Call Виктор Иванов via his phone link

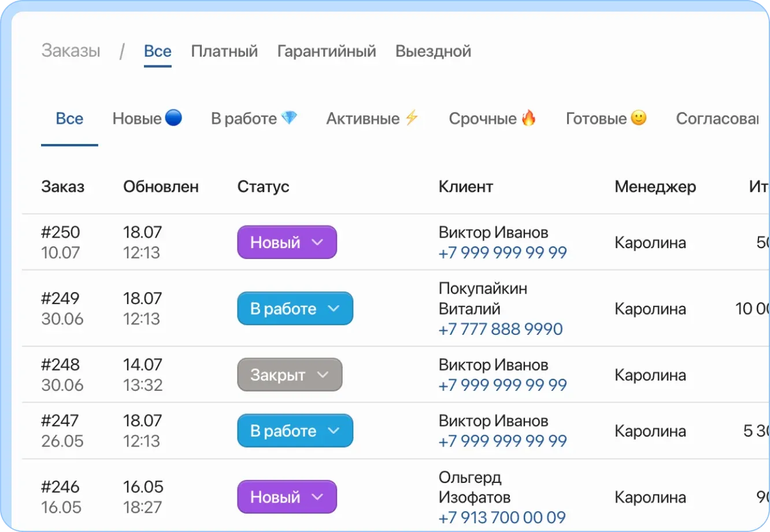click(502, 252)
